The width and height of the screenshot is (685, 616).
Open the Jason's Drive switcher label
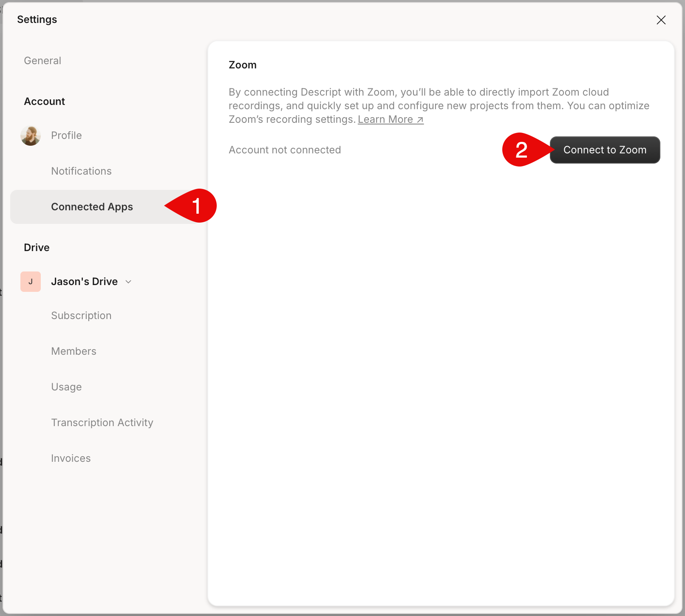[84, 282]
